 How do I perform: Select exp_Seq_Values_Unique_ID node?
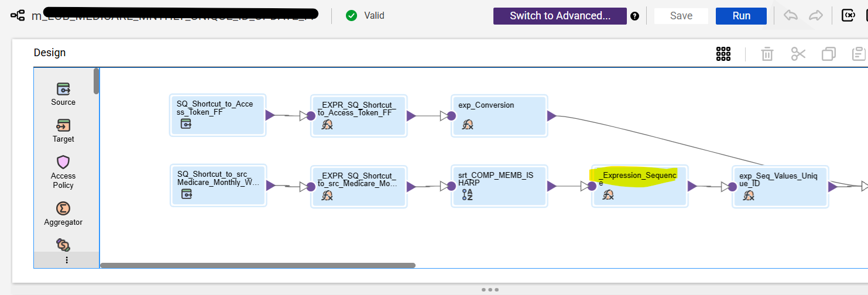[780, 187]
